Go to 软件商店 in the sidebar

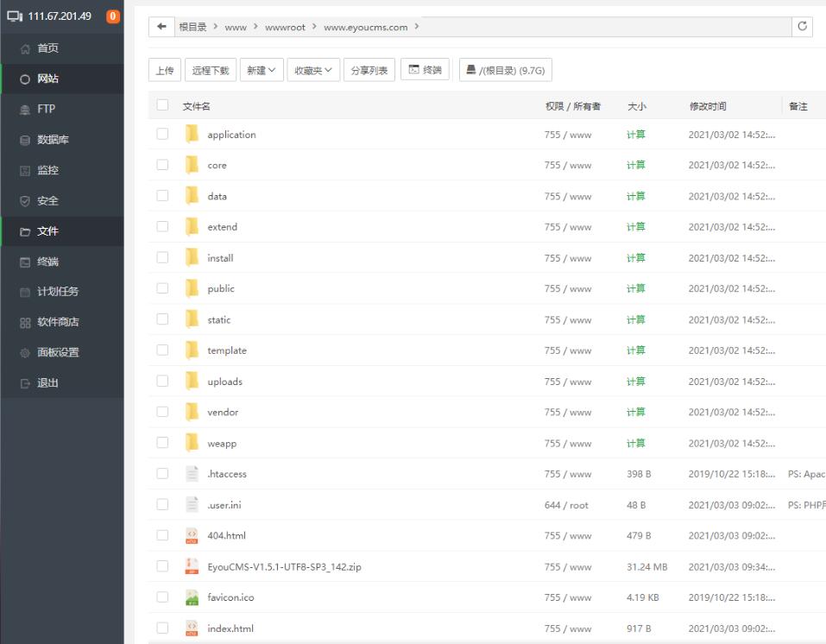(x=58, y=322)
